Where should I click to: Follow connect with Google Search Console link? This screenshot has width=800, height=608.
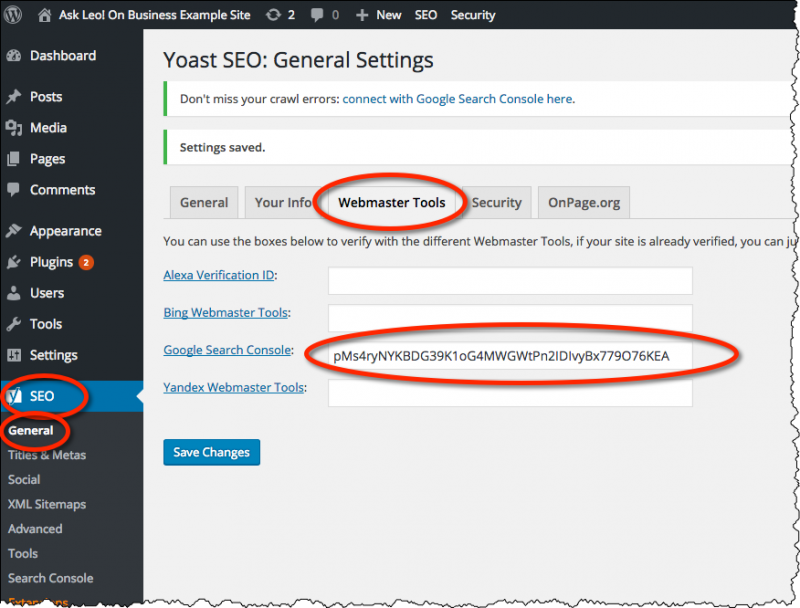pos(458,99)
